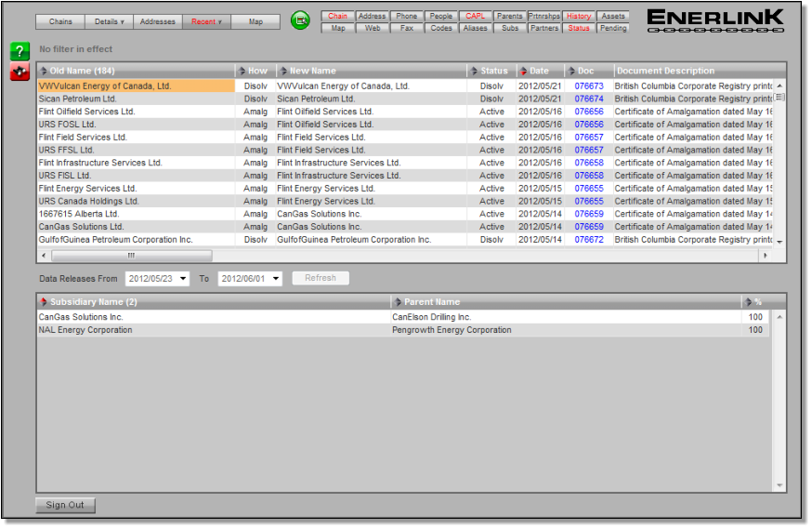This screenshot has width=812, height=529.
Task: Switch to the Aliases tab
Action: 476,28
